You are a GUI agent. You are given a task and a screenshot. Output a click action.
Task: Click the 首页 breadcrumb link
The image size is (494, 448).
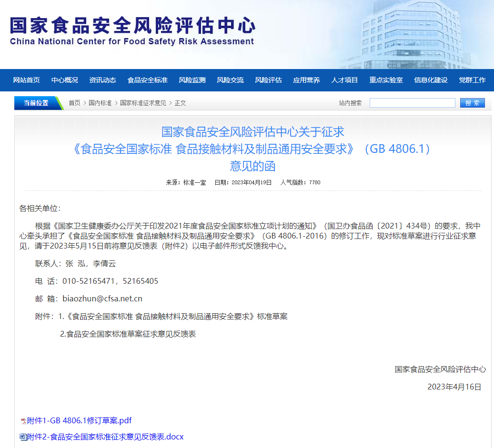pyautogui.click(x=75, y=103)
